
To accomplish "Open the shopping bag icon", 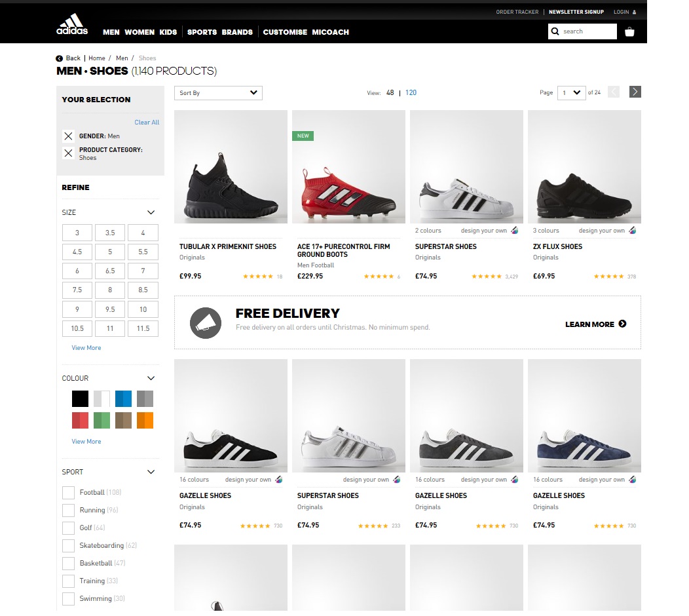I will pyautogui.click(x=629, y=31).
